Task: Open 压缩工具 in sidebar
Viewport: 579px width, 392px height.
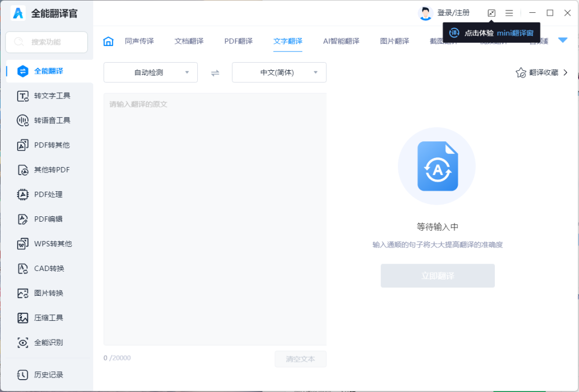Action: tap(48, 318)
